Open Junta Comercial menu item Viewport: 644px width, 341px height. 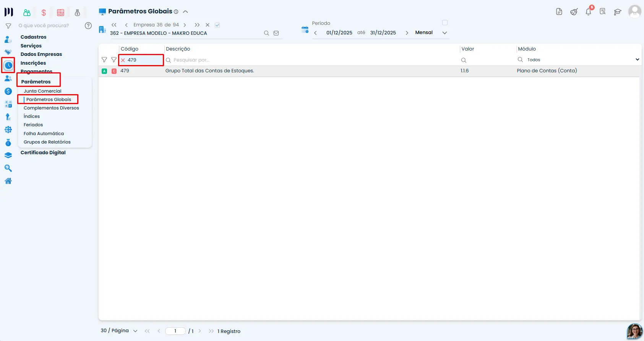42,91
